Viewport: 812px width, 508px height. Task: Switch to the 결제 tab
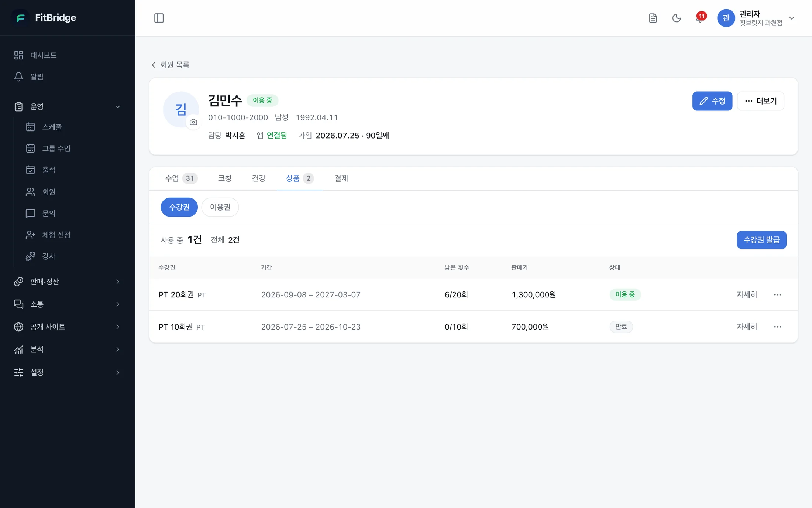[341, 178]
